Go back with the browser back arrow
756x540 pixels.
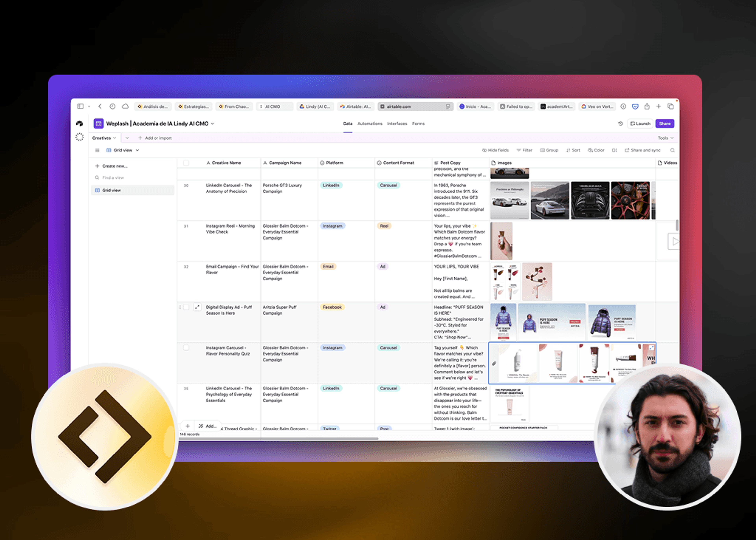[x=100, y=106]
